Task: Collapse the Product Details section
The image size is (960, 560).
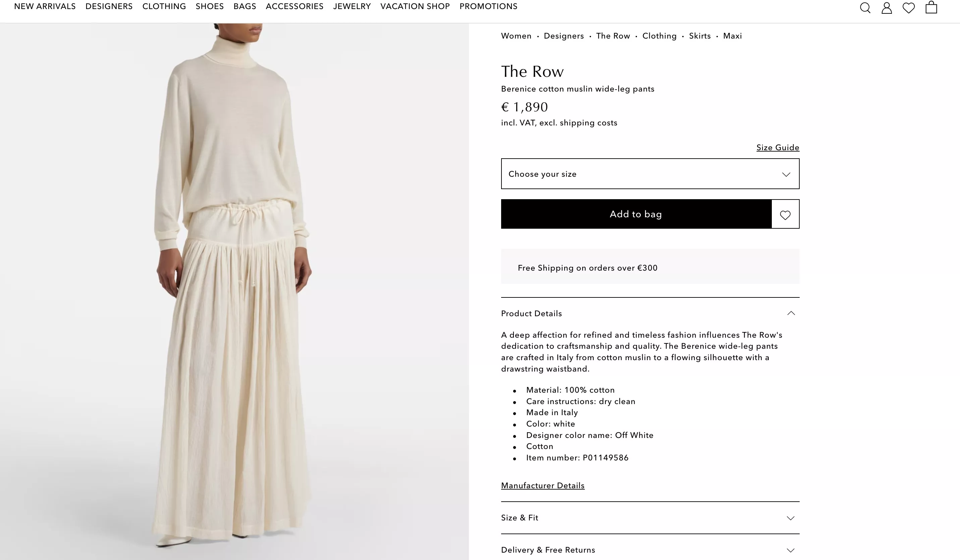Action: 650,313
